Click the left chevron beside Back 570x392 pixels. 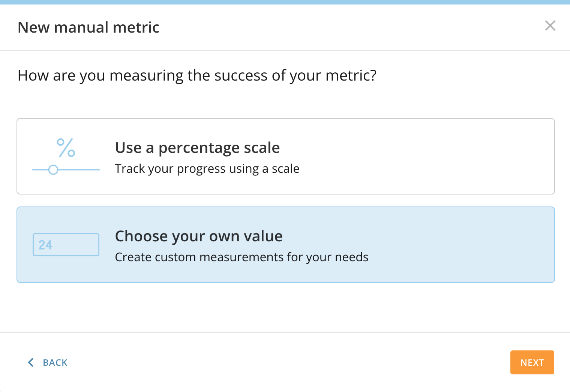[x=31, y=362]
